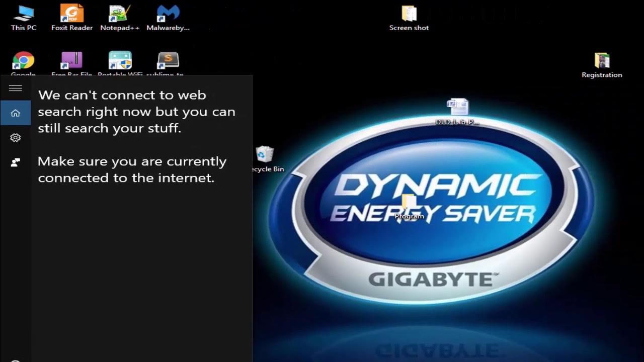The height and width of the screenshot is (362, 644).
Task: Open Google Chrome desktop shortcut
Action: click(x=23, y=63)
